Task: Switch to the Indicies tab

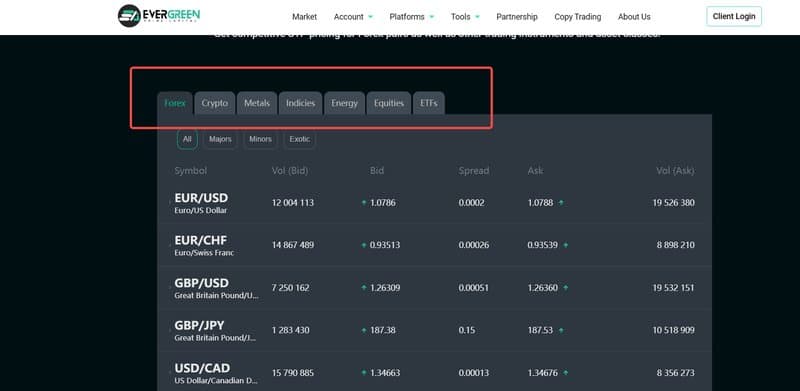Action: [301, 103]
